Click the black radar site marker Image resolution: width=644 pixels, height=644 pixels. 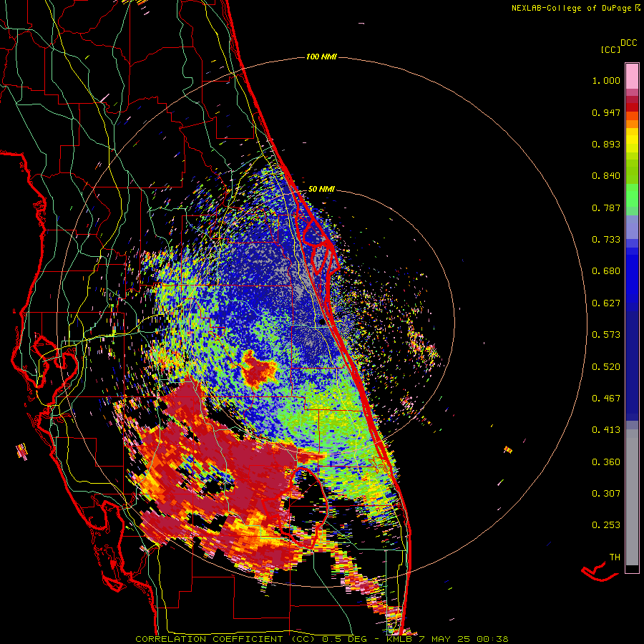coord(323,322)
